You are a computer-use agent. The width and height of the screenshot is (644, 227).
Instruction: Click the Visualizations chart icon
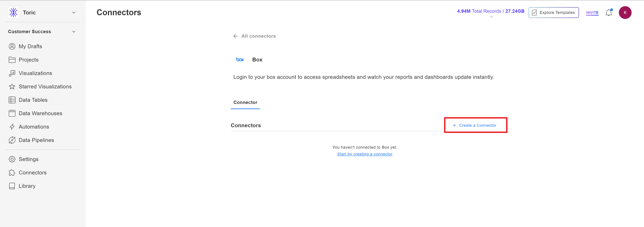click(x=12, y=73)
